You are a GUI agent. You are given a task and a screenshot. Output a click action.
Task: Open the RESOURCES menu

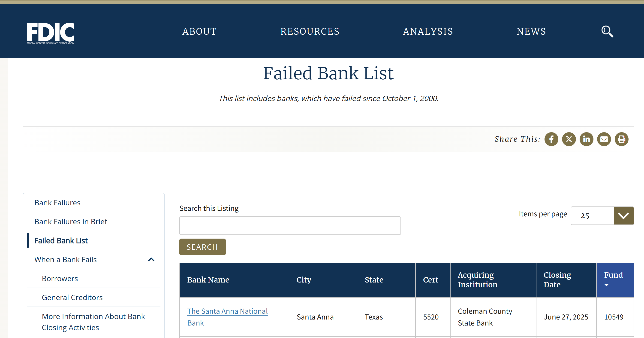(x=310, y=31)
